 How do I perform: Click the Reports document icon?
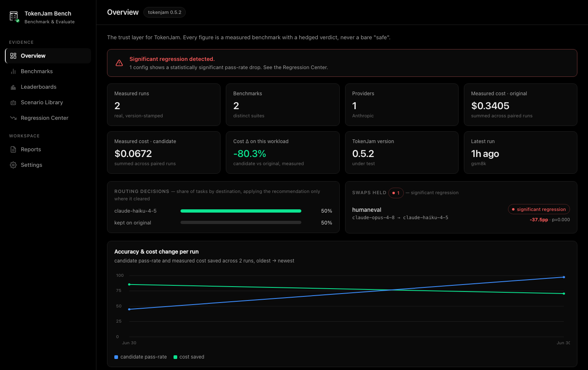(13, 150)
